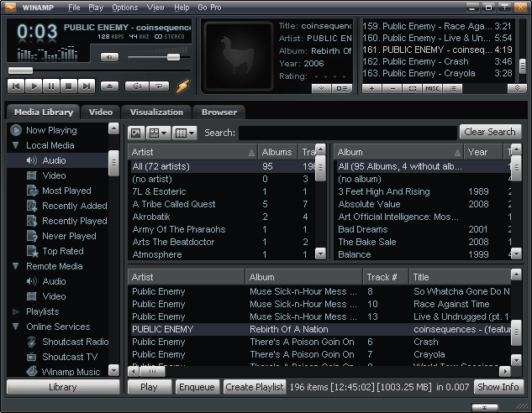This screenshot has height=413, width=532.
Task: Remove items with playlist minus button
Action: [392, 88]
